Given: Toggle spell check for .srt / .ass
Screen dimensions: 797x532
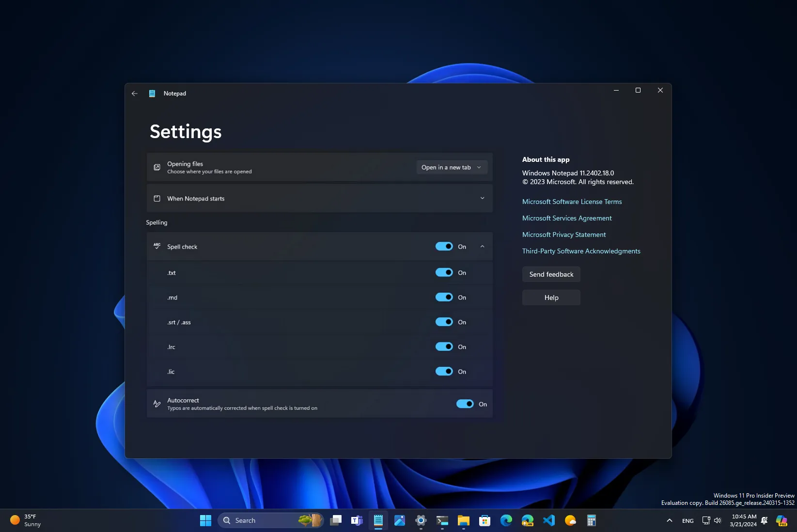Looking at the screenshot, I should 444,322.
